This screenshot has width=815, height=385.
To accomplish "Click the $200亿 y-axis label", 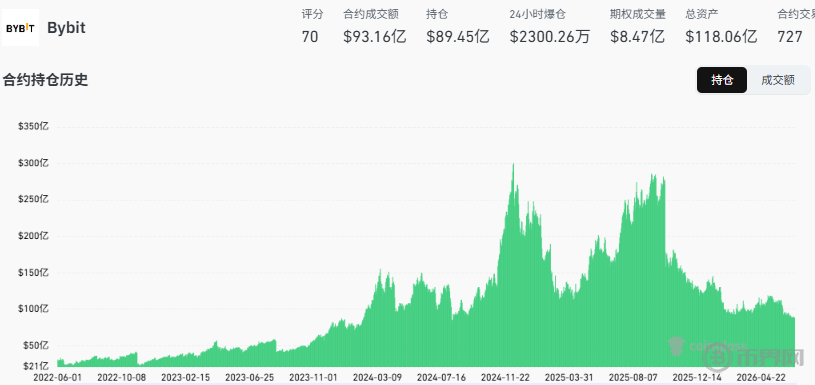I will click(33, 236).
